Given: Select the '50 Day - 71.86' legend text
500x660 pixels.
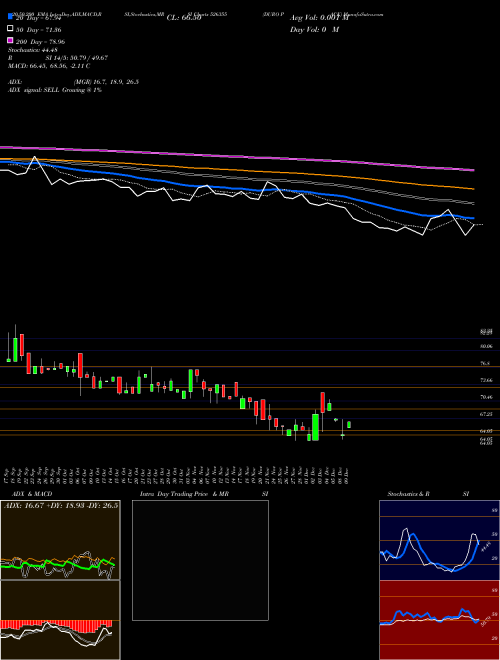Looking at the screenshot, I should click(39, 30).
